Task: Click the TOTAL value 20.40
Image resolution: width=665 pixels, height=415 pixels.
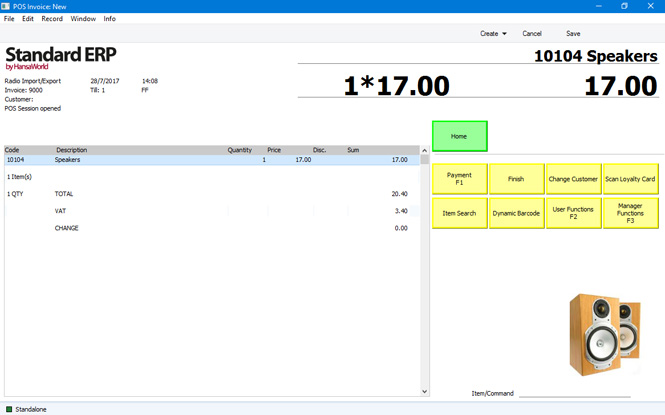Action: 400,194
